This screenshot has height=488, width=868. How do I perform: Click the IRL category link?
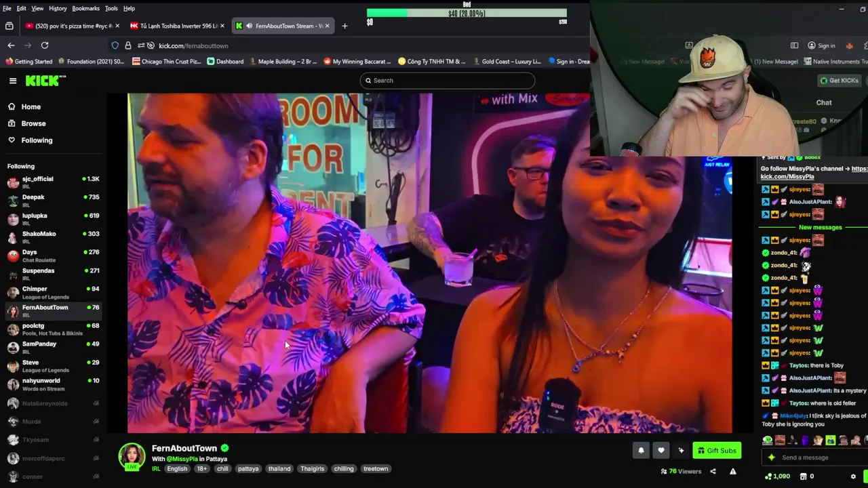(x=156, y=468)
